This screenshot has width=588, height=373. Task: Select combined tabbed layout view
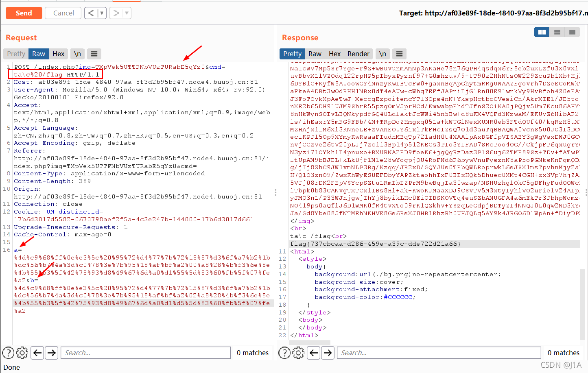(x=572, y=32)
